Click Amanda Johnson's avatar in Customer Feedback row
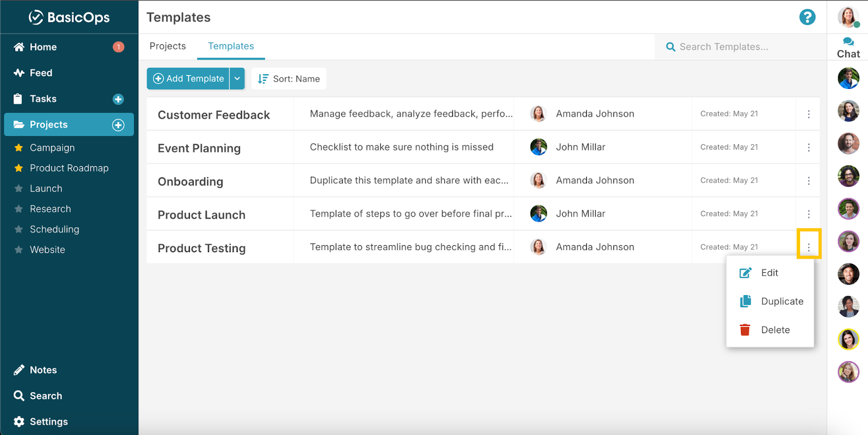This screenshot has height=435, width=868. click(538, 114)
